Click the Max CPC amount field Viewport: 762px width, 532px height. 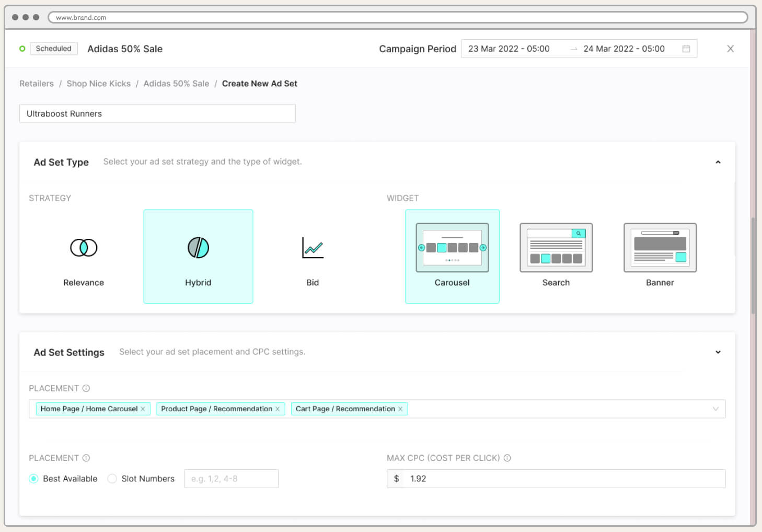[564, 479]
